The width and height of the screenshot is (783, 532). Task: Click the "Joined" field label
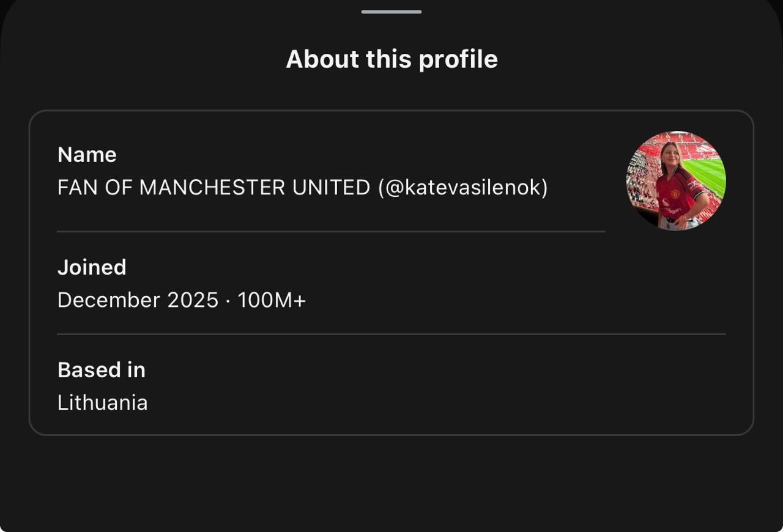point(92,267)
